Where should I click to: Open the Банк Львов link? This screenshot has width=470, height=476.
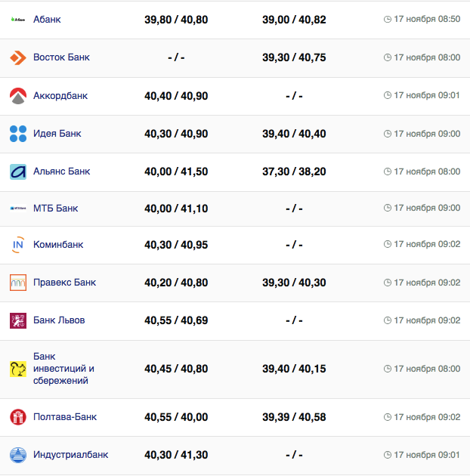click(x=59, y=320)
